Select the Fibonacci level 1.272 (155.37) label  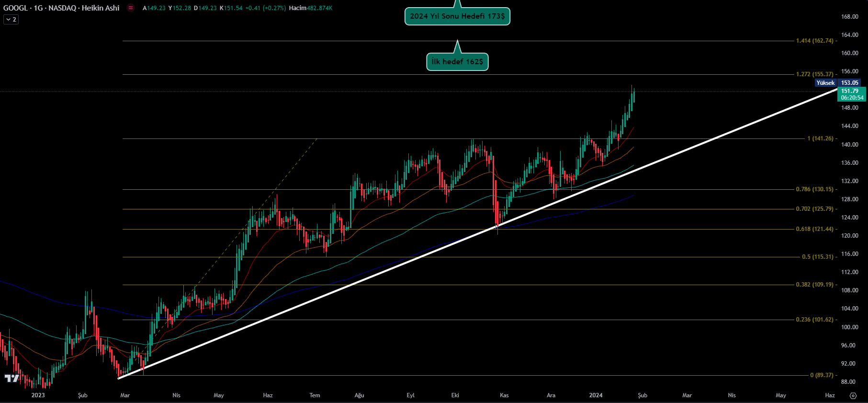(815, 74)
